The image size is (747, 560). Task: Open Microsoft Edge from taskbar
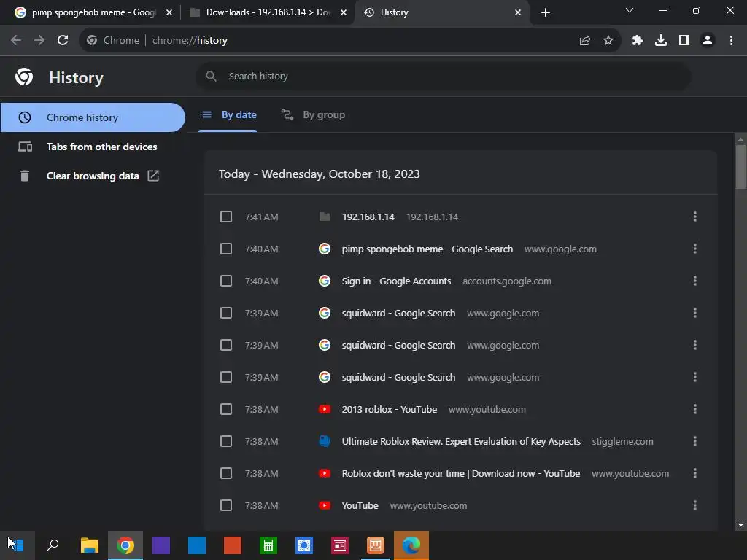point(411,545)
